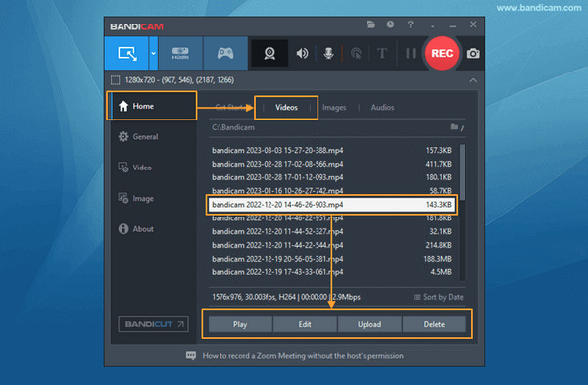Click the rectangle area selection icon
588x385 pixels.
[x=115, y=80]
